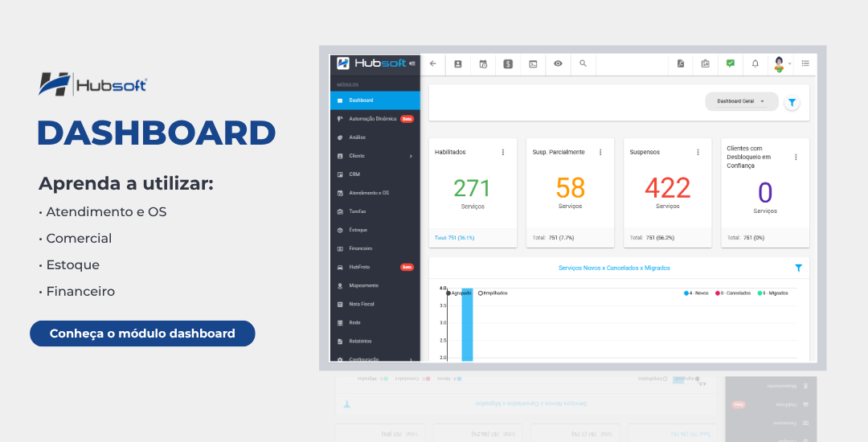
Task: Click the eye view icon in toolbar
Action: (558, 63)
